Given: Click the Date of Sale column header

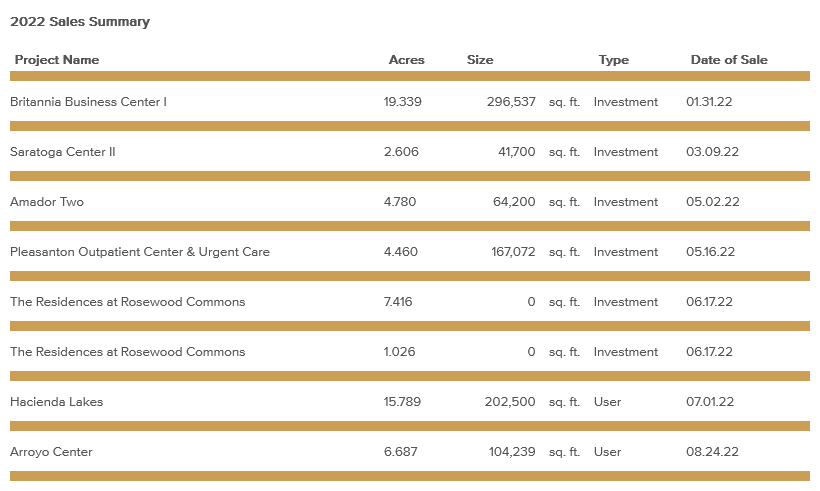Looking at the screenshot, I should tap(729, 60).
